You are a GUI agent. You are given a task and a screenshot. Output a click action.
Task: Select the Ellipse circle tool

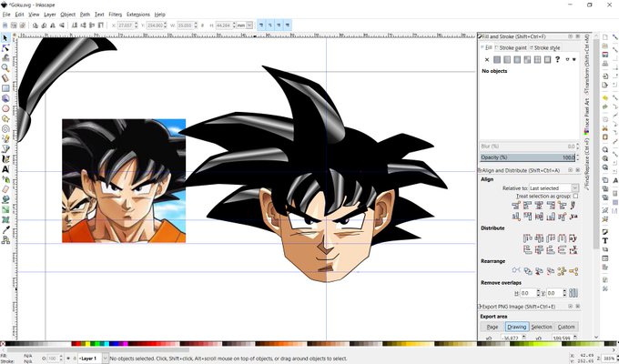pyautogui.click(x=5, y=108)
